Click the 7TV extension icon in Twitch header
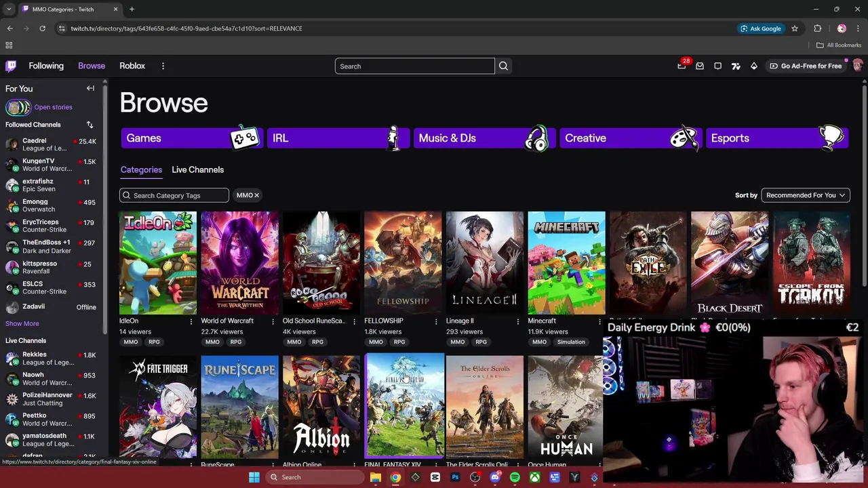The width and height of the screenshot is (868, 488). pos(736,66)
